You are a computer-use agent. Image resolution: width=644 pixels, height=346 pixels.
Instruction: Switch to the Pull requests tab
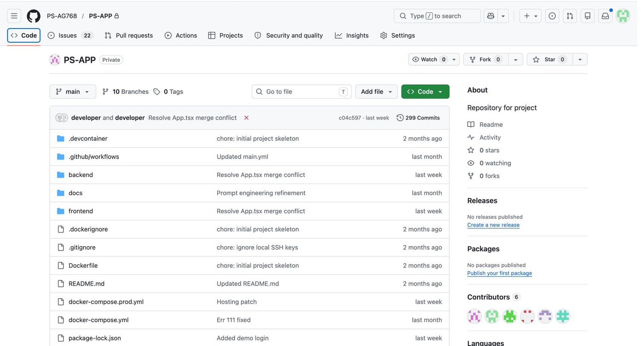[129, 35]
